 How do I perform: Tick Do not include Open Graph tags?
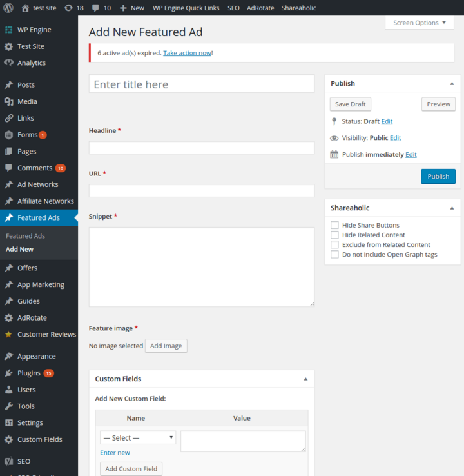tap(334, 255)
